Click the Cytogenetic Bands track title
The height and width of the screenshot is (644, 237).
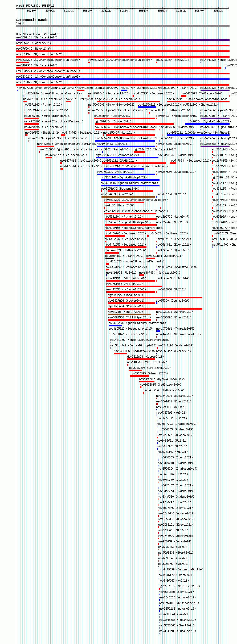pyautogui.click(x=32, y=20)
